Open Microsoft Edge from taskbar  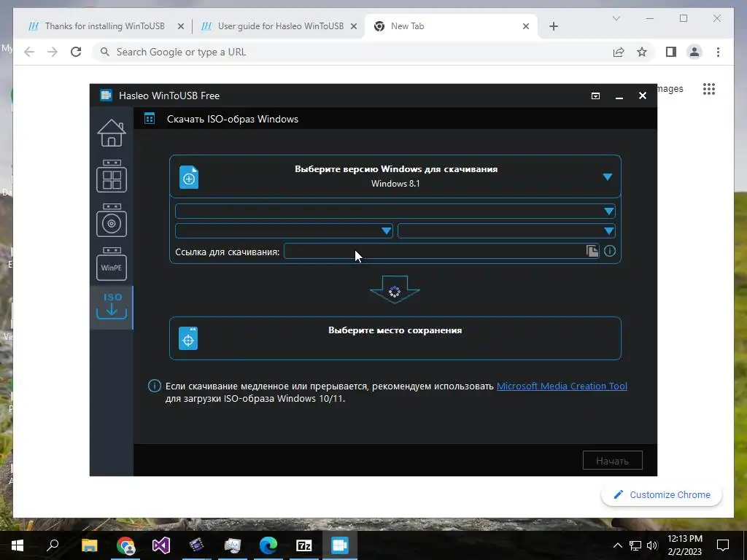click(x=268, y=545)
